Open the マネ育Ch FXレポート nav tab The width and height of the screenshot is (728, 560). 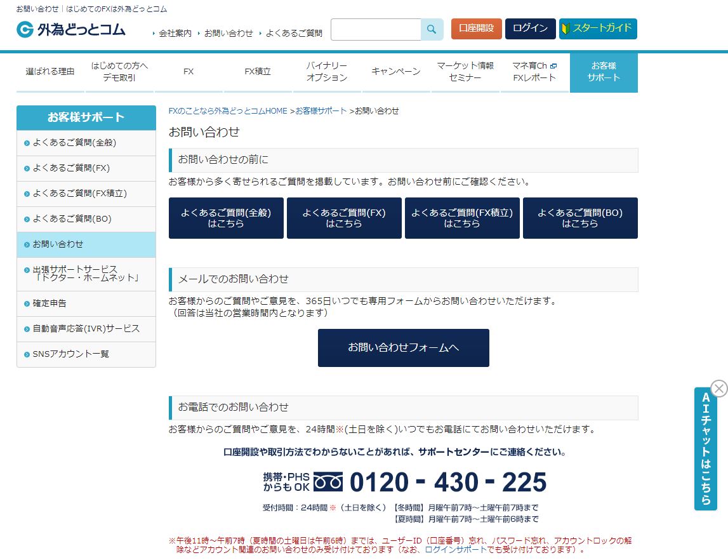[x=534, y=72]
